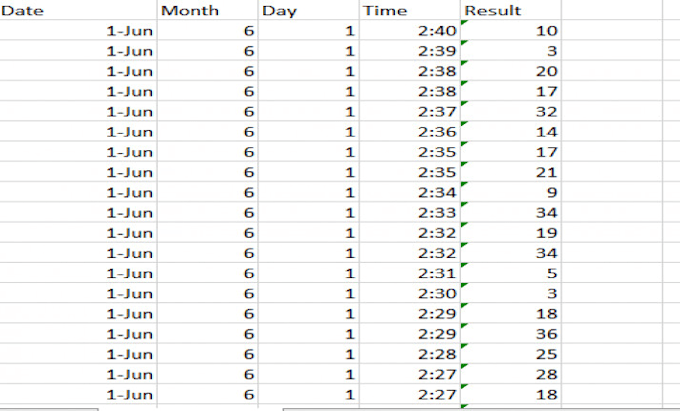
Task: Click the Result cell with value 21
Action: coord(511,172)
